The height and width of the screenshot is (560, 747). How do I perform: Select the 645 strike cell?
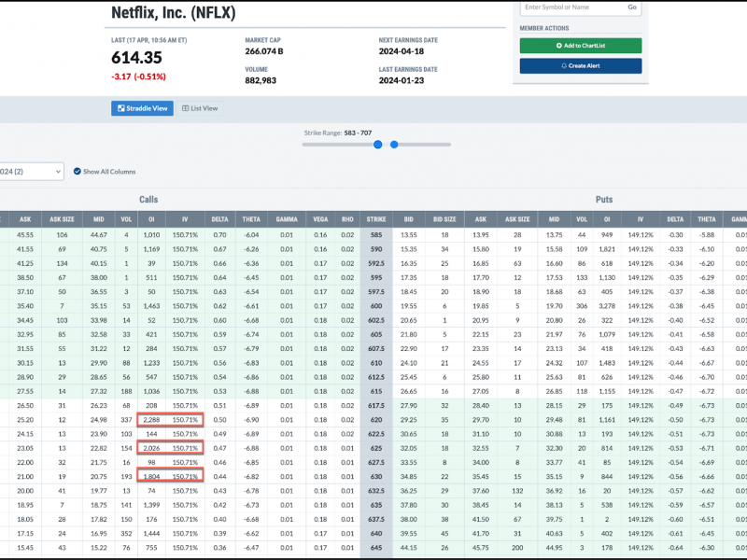click(x=376, y=548)
